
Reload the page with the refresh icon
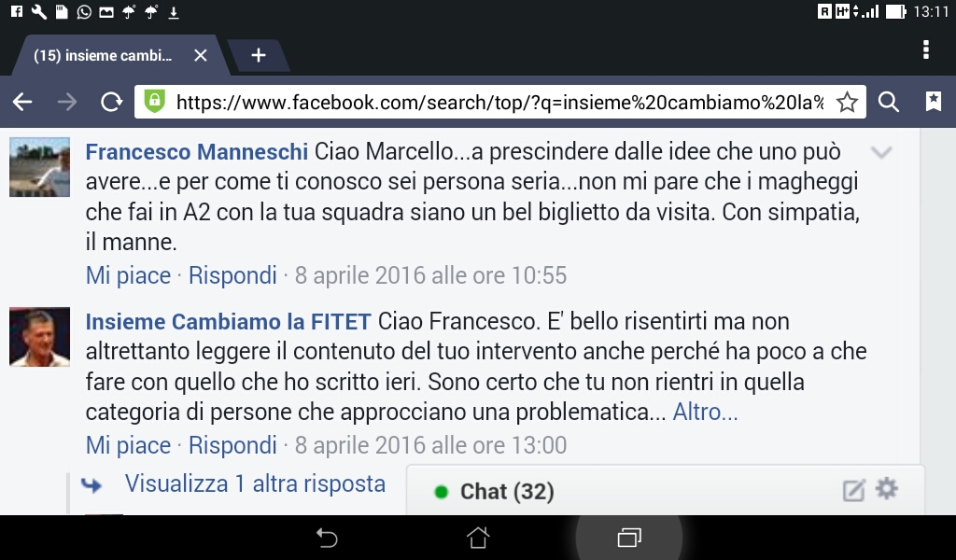[x=112, y=102]
